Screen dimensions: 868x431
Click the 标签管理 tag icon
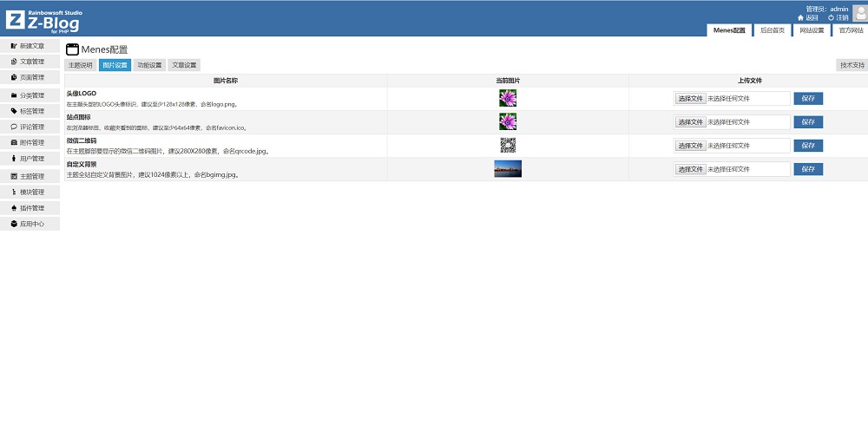14,111
